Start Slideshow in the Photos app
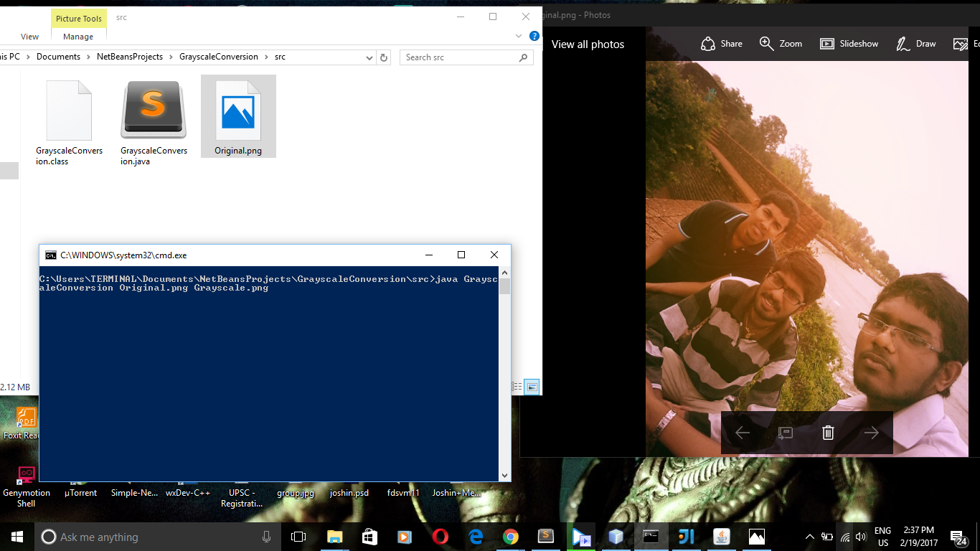This screenshot has height=551, width=980. pyautogui.click(x=849, y=44)
